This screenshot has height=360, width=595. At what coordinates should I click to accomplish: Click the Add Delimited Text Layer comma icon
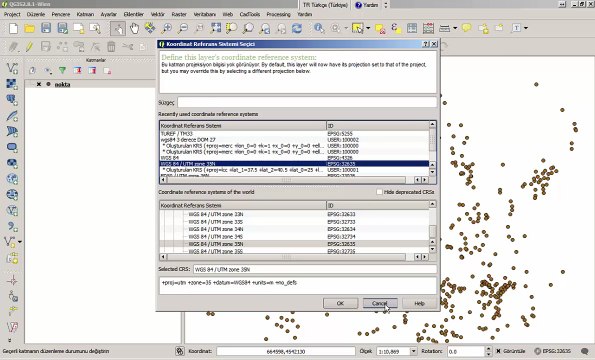(x=12, y=226)
